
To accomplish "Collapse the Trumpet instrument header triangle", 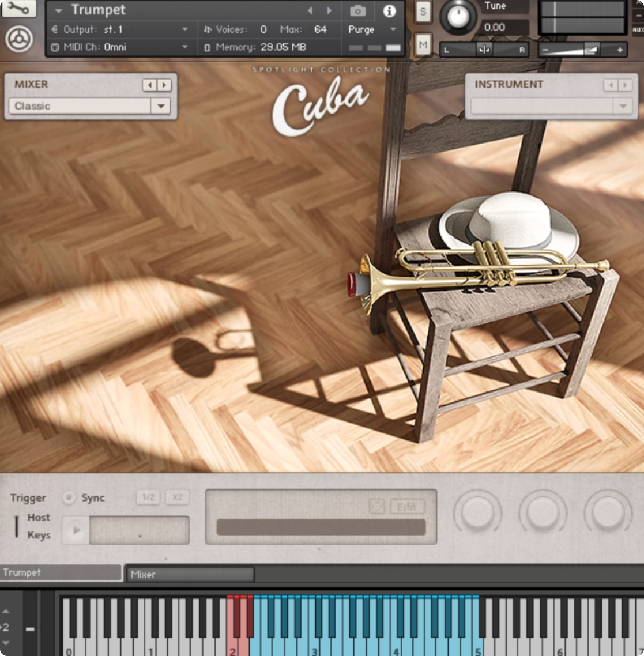I will click(58, 10).
